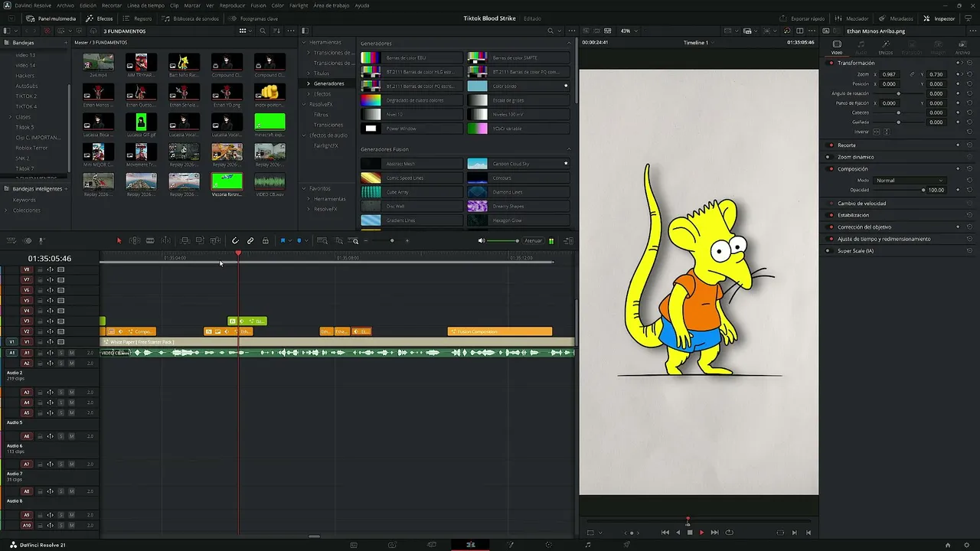
Task: Switch to the Efectos inspector tab
Action: click(885, 46)
